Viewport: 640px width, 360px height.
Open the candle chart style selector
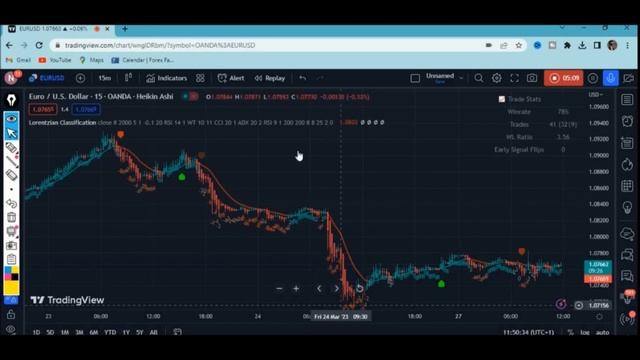(128, 78)
